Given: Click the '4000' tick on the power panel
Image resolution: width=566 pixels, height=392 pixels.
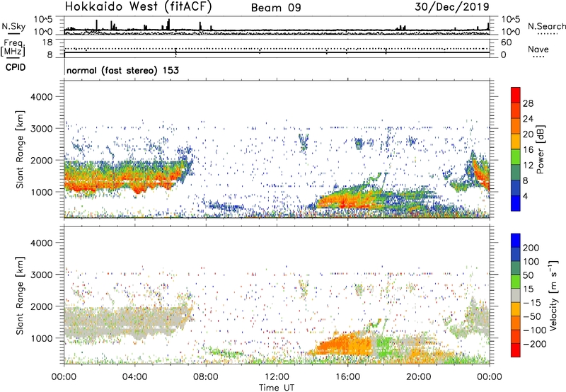Looking at the screenshot, I should [x=41, y=97].
